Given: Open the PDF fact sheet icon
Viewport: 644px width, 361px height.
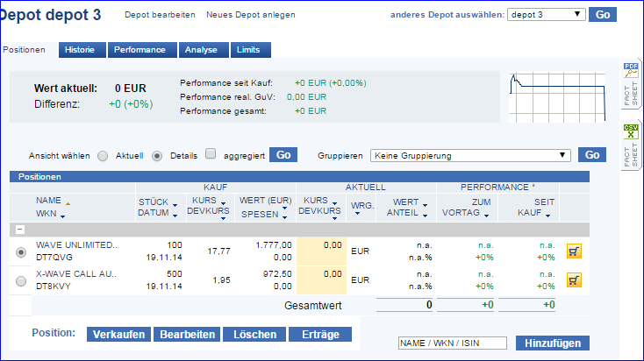Looking at the screenshot, I should [x=631, y=70].
